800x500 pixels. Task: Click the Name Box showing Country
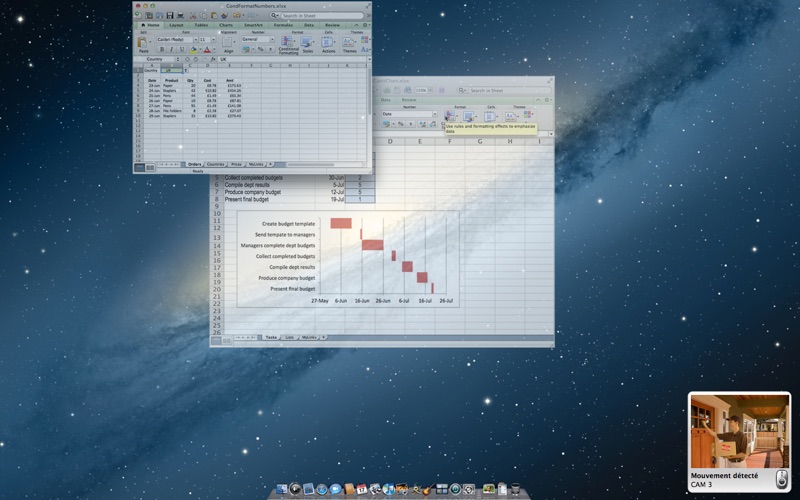154,59
